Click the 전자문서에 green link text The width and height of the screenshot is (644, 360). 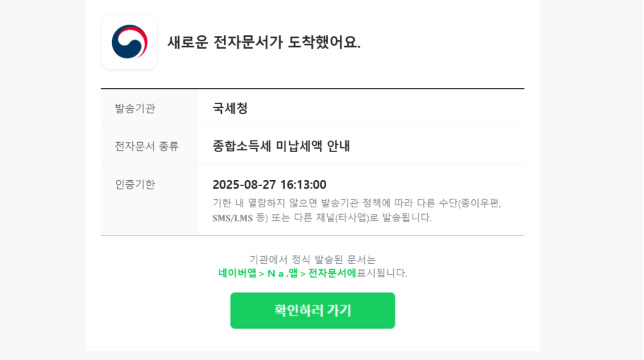[332, 273]
